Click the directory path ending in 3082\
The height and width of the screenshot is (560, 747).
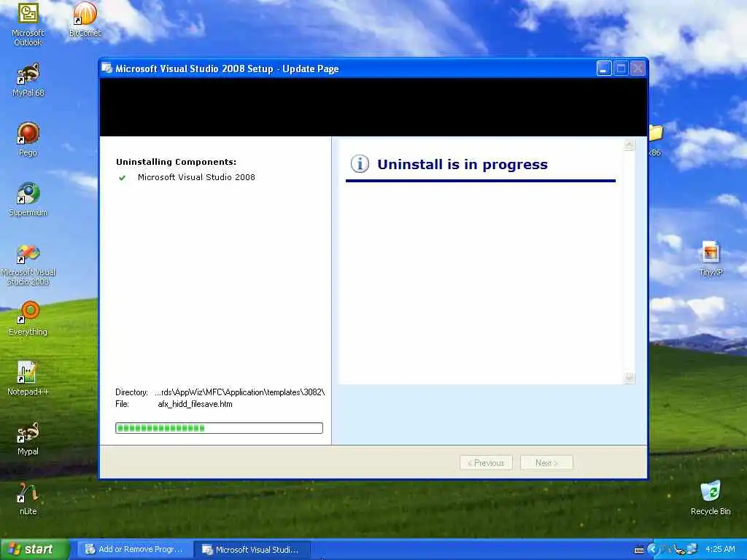(x=239, y=392)
